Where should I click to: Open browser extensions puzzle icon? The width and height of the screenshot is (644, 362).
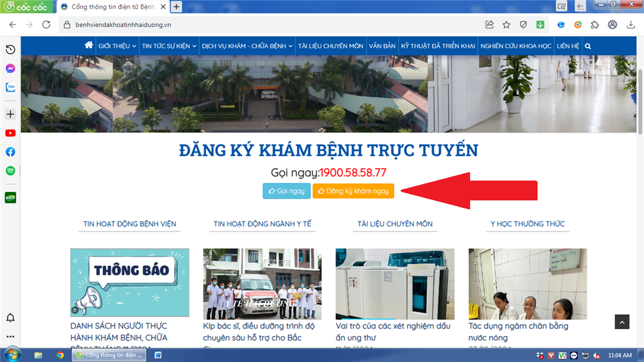click(594, 24)
